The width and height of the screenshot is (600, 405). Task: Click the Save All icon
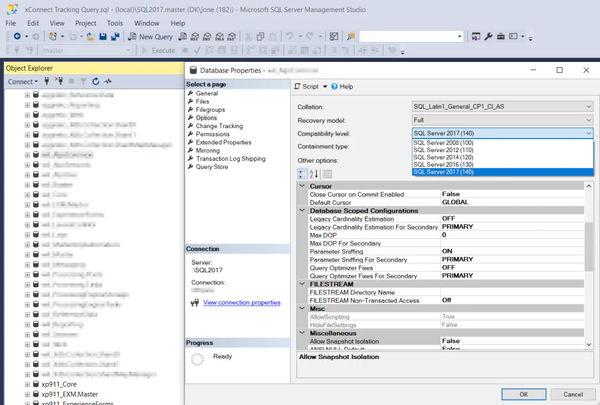pyautogui.click(x=115, y=36)
